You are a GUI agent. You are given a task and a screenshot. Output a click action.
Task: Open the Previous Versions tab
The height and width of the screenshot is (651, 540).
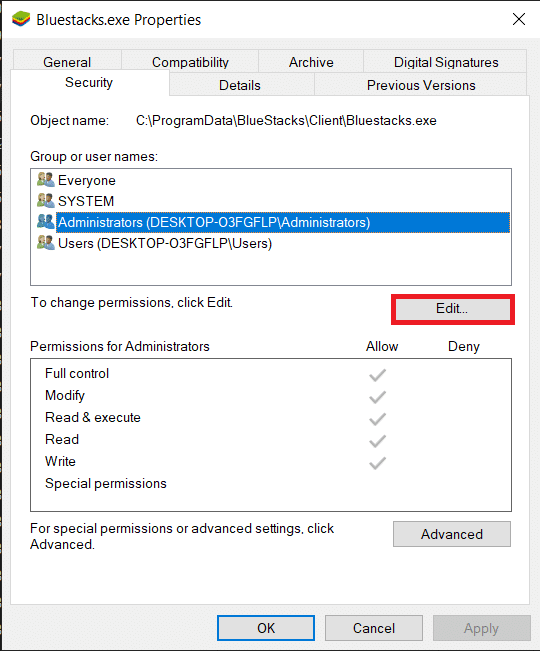(421, 85)
